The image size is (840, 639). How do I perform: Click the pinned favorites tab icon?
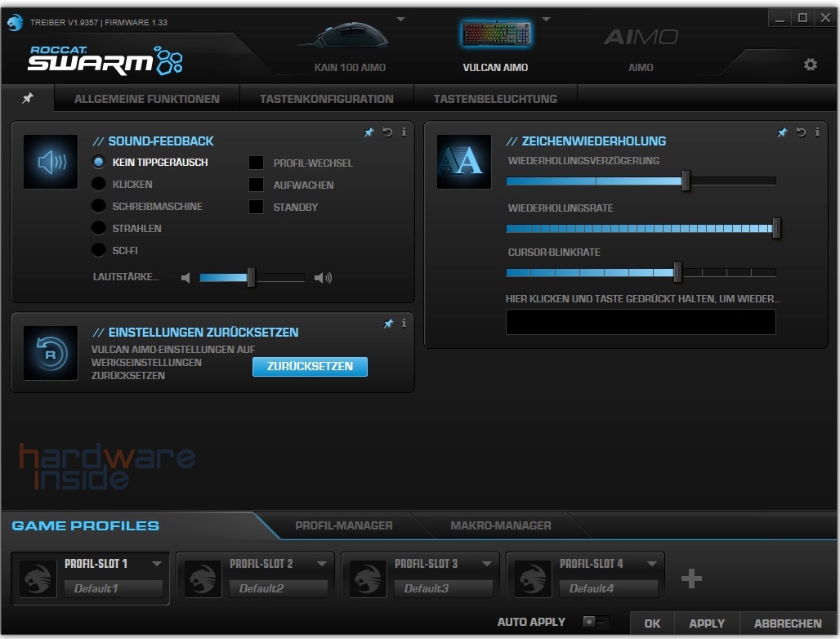(27, 98)
